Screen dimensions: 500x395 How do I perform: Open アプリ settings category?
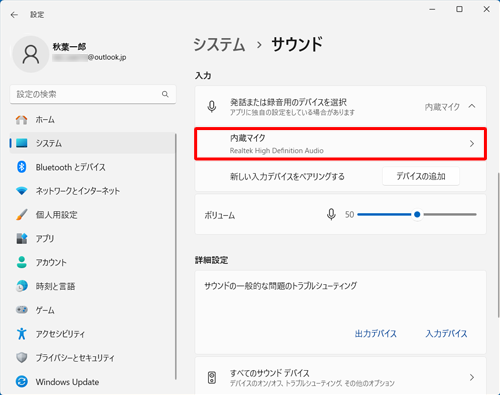pyautogui.click(x=92, y=238)
